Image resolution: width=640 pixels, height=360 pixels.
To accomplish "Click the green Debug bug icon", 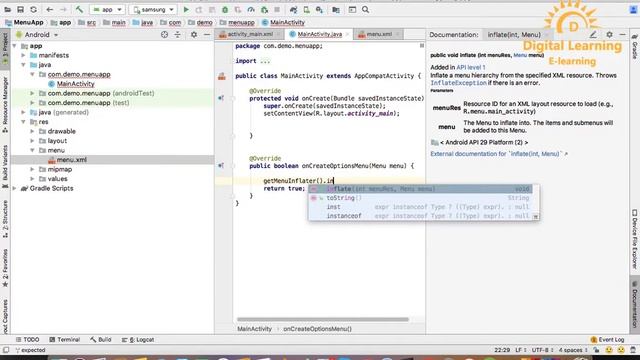I will pyautogui.click(x=225, y=9).
